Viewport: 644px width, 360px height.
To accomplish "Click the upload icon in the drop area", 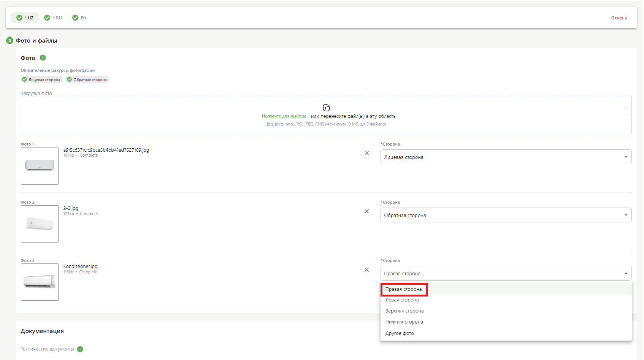I will pyautogui.click(x=326, y=108).
